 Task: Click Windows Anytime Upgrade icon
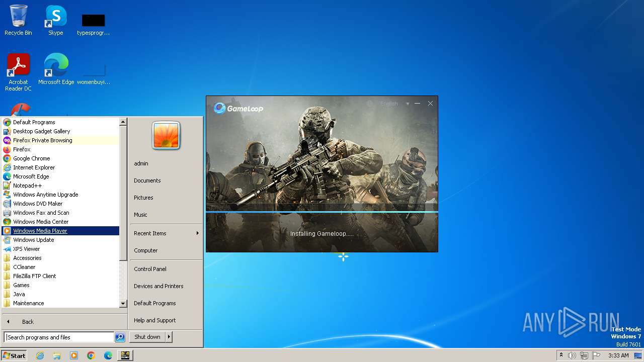[7, 195]
